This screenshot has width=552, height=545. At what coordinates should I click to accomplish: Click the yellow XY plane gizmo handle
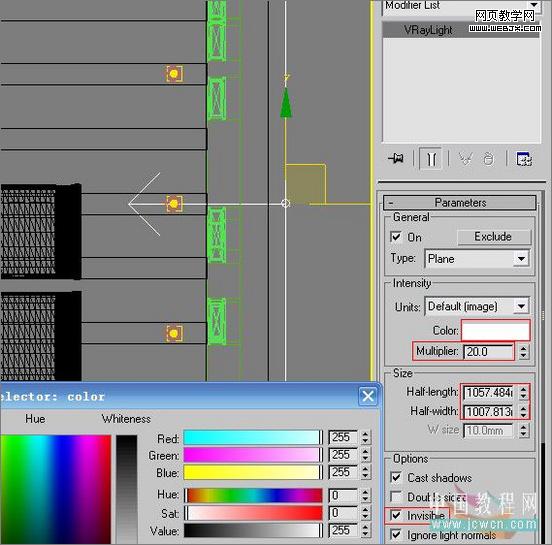pos(305,184)
